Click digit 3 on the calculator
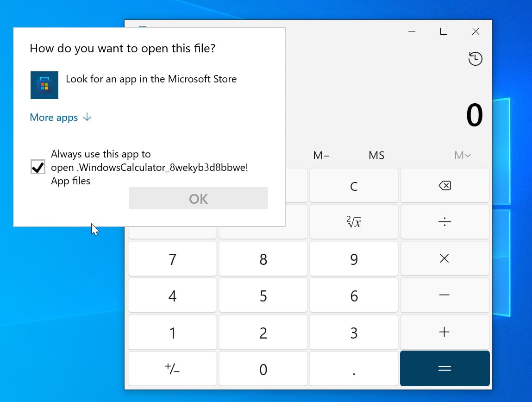This screenshot has width=532, height=402. point(354,332)
